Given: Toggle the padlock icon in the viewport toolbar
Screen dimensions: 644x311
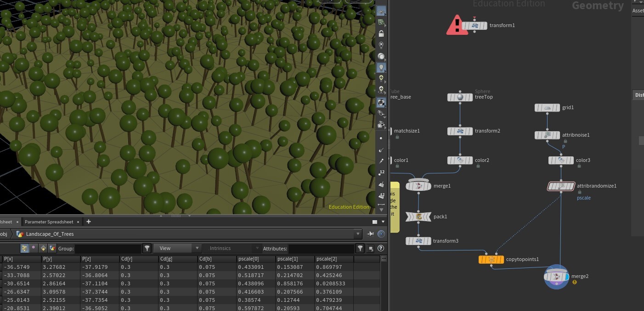Looking at the screenshot, I should (381, 33).
